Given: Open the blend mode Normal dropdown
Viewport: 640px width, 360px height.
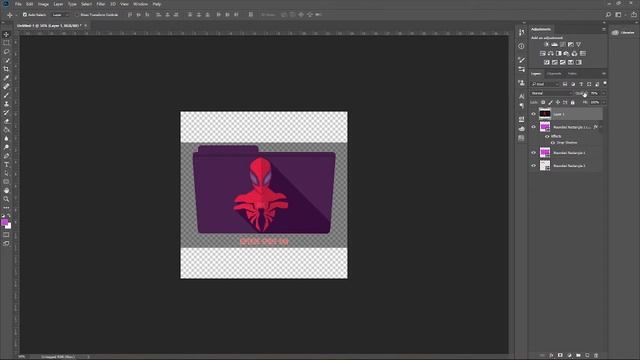Looking at the screenshot, I should point(551,93).
